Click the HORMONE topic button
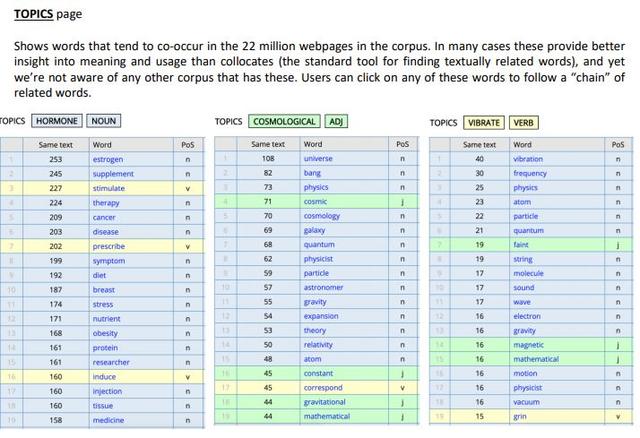This screenshot has width=640, height=438. coord(57,121)
